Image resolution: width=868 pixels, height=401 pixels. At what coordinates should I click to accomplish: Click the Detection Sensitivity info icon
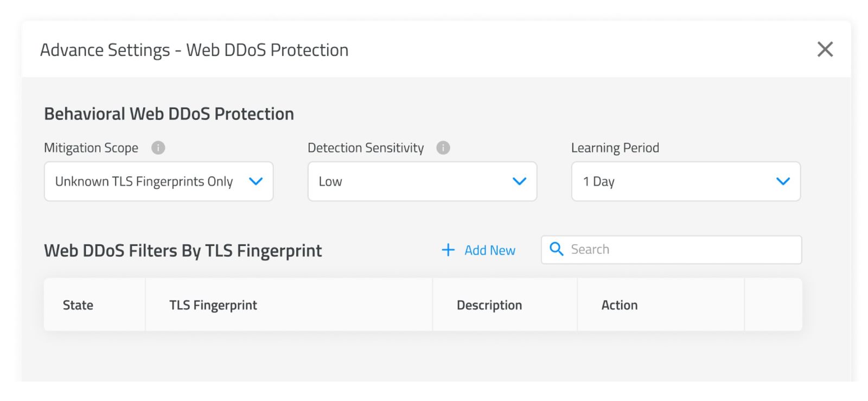tap(443, 148)
